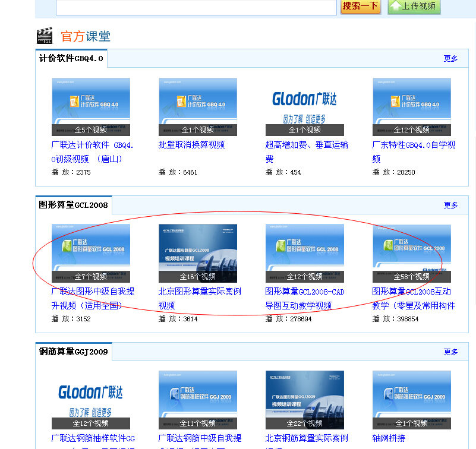The height and width of the screenshot is (449, 476).
Task: Click play count 播放：20250
Action: pos(394,172)
